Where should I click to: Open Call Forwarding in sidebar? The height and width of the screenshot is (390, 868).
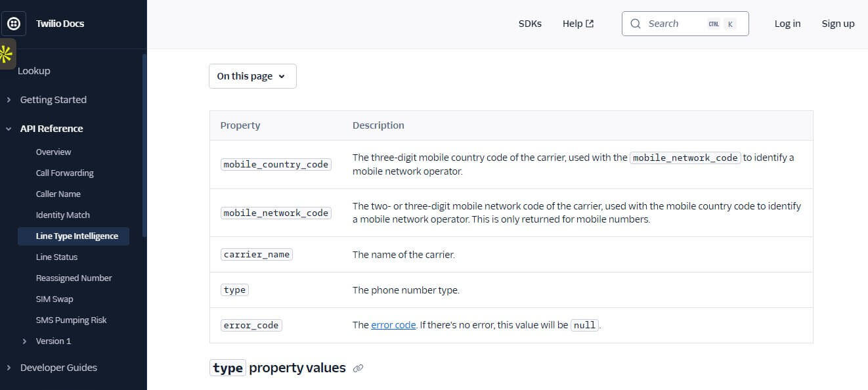(x=64, y=173)
